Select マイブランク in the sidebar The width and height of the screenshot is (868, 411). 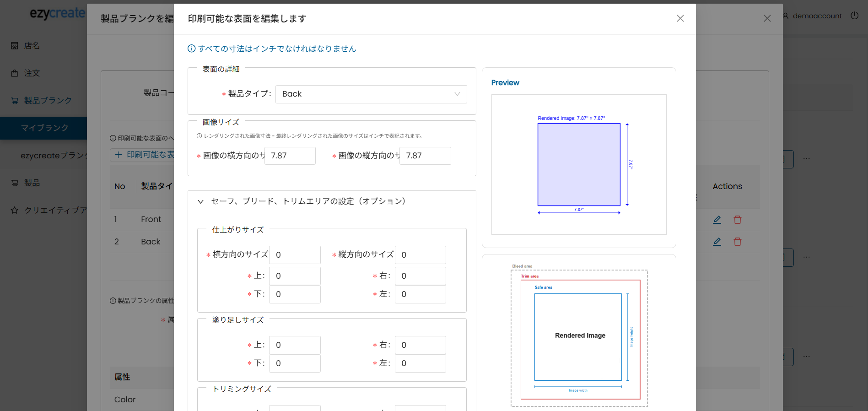[44, 128]
